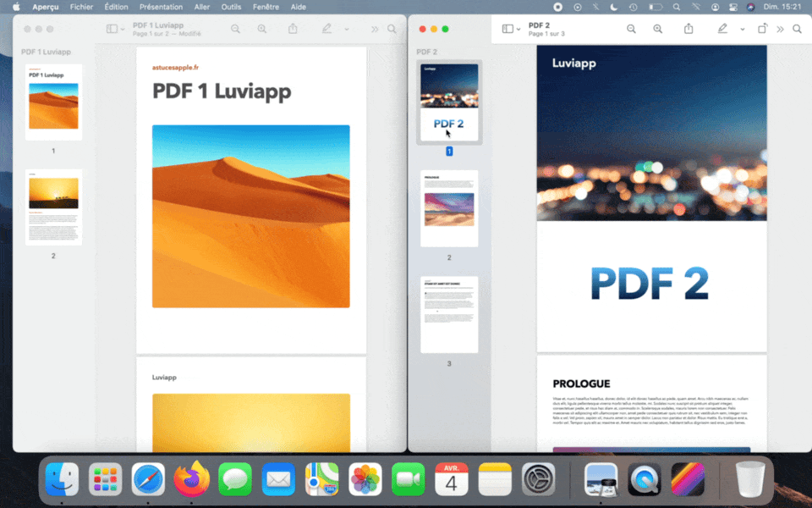Zoom in on PDF 2

point(657,28)
